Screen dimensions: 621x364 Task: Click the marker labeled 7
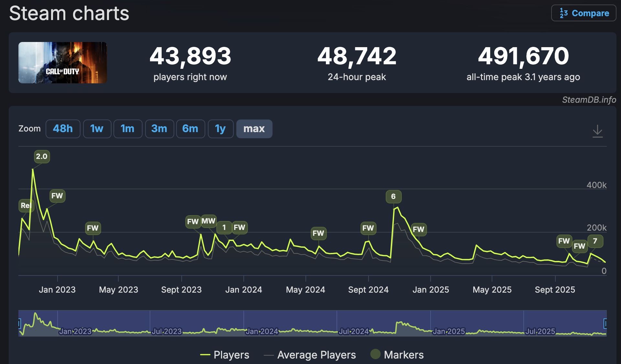click(595, 241)
